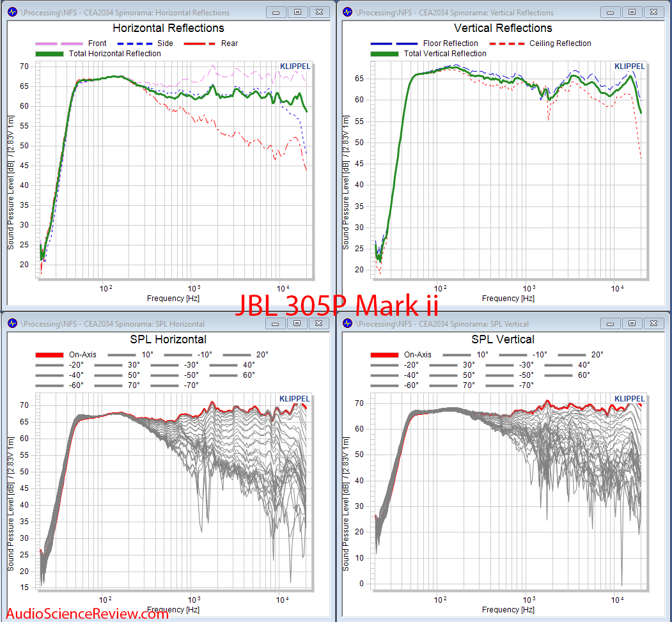Click the 20° legend label in SPL Horizontal window
The width and height of the screenshot is (672, 622).
(262, 355)
